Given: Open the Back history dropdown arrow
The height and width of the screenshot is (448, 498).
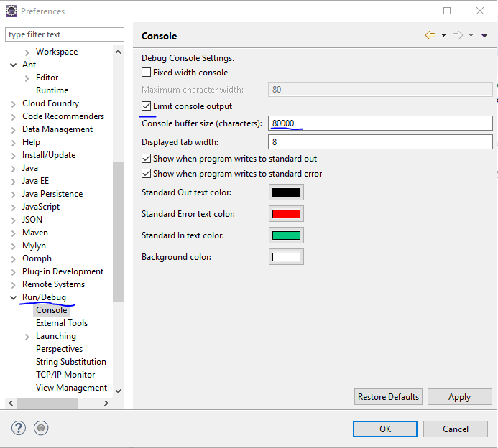Looking at the screenshot, I should coord(443,35).
